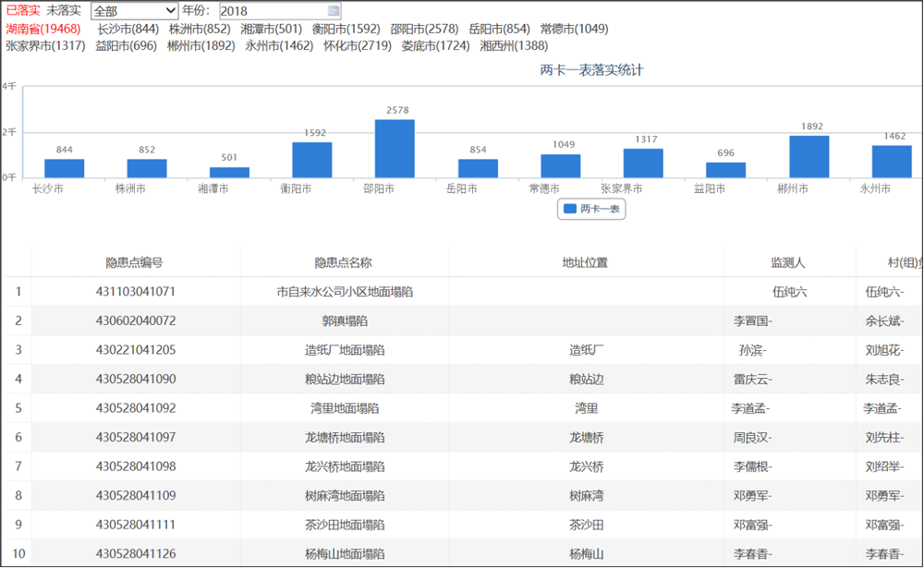Switch to 未落实 tab
The image size is (924, 569).
pos(64,11)
